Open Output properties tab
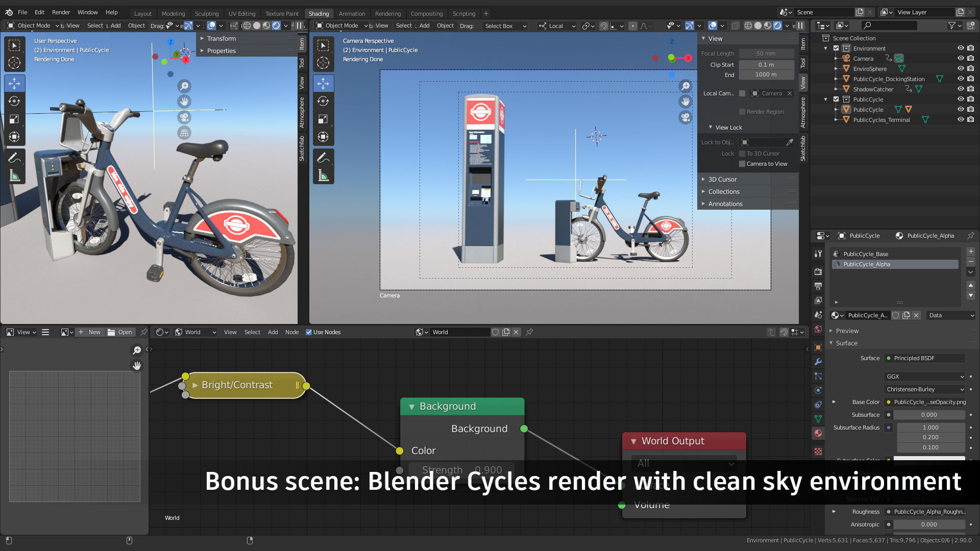The height and width of the screenshot is (551, 980). 818,286
